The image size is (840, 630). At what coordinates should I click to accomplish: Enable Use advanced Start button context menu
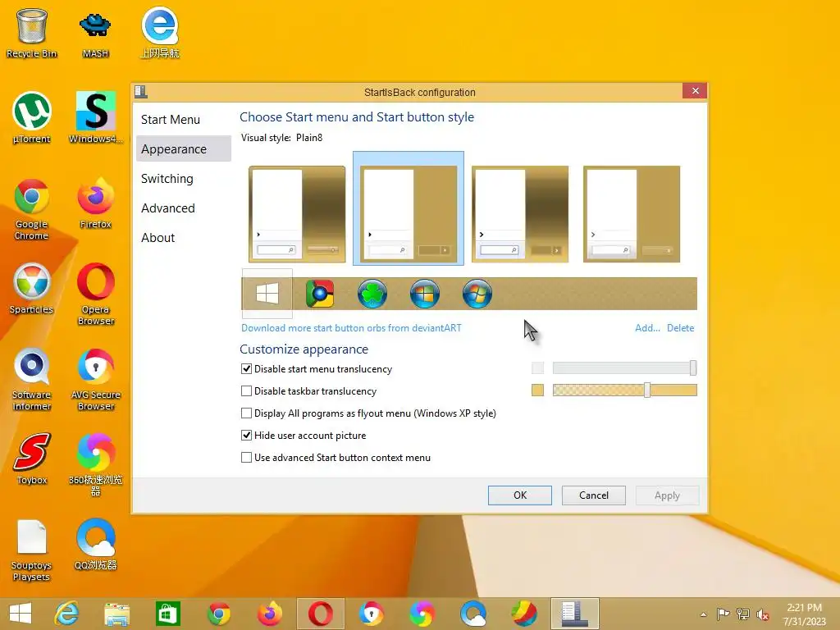click(246, 458)
